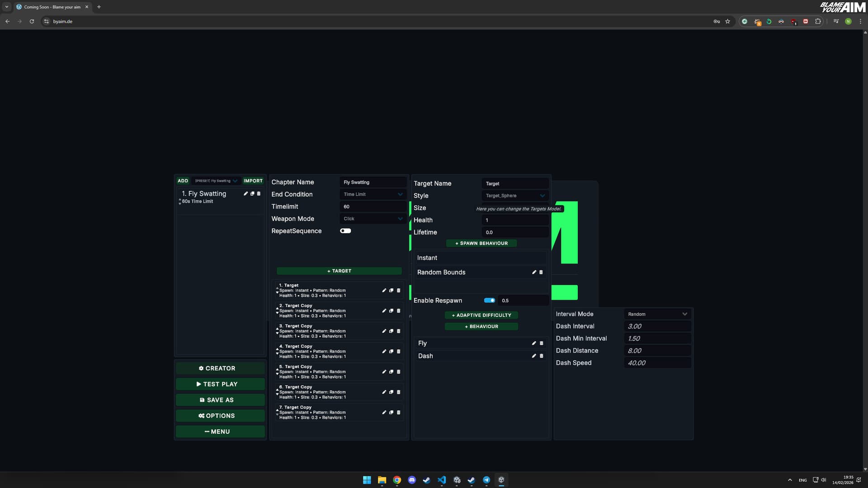Edit the Fly behaviour with the pencil icon
Viewport: 868px width, 488px height.
534,343
